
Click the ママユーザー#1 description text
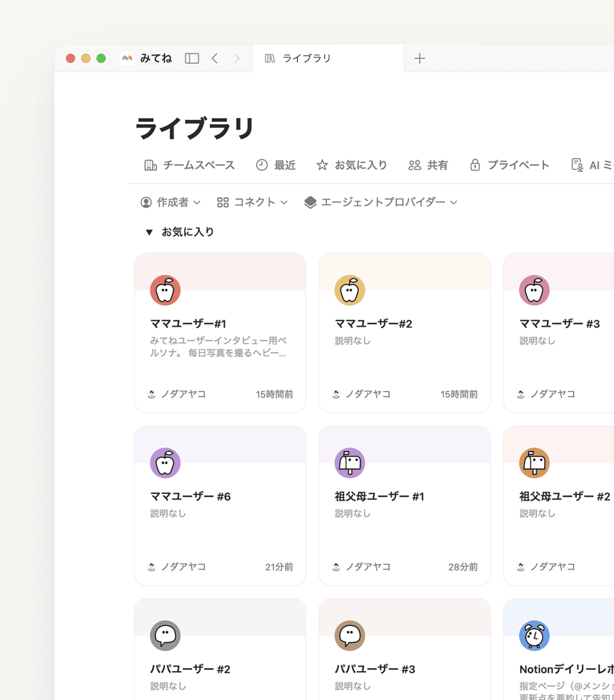pyautogui.click(x=218, y=347)
